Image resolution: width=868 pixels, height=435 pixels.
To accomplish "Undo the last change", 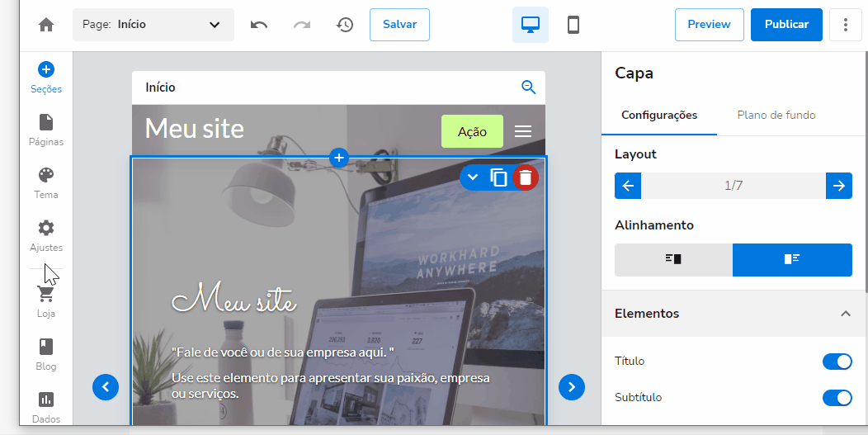I will click(x=259, y=25).
